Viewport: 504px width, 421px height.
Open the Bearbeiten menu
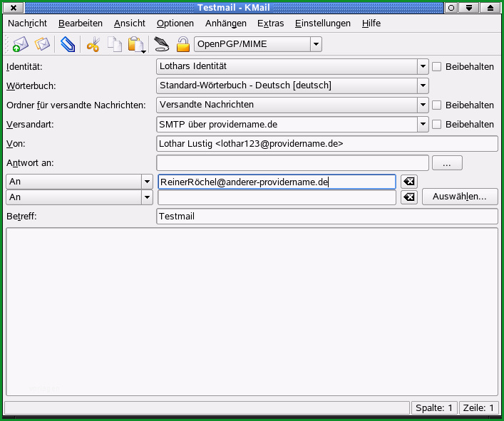[x=81, y=23]
